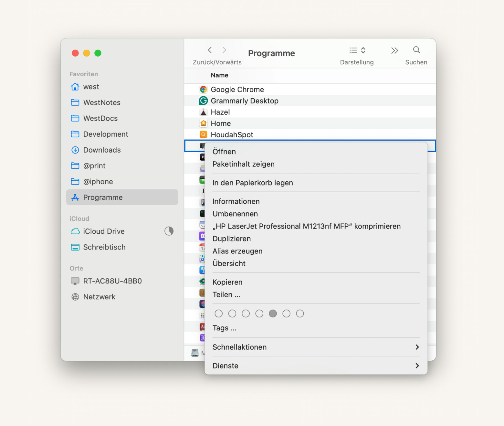Open the Development sidebar folder
Image resolution: width=504 pixels, height=426 pixels.
(x=122, y=134)
